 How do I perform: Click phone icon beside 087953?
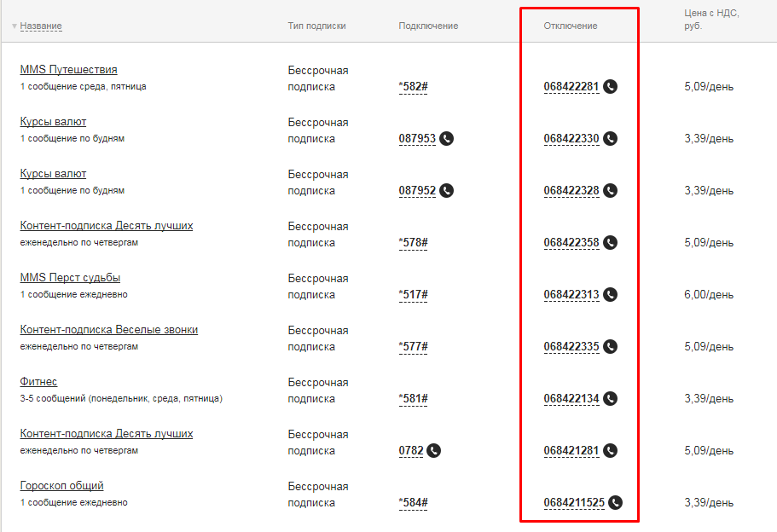[x=446, y=138]
